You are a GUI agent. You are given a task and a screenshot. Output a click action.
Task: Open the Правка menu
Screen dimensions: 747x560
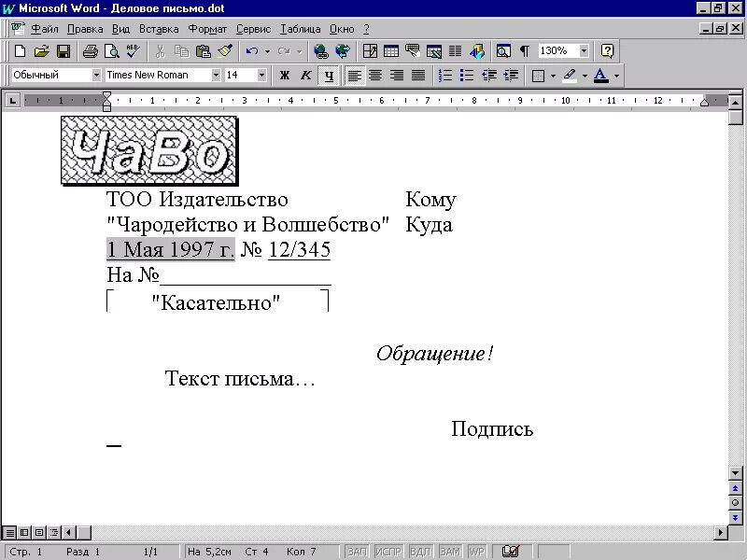coord(85,29)
